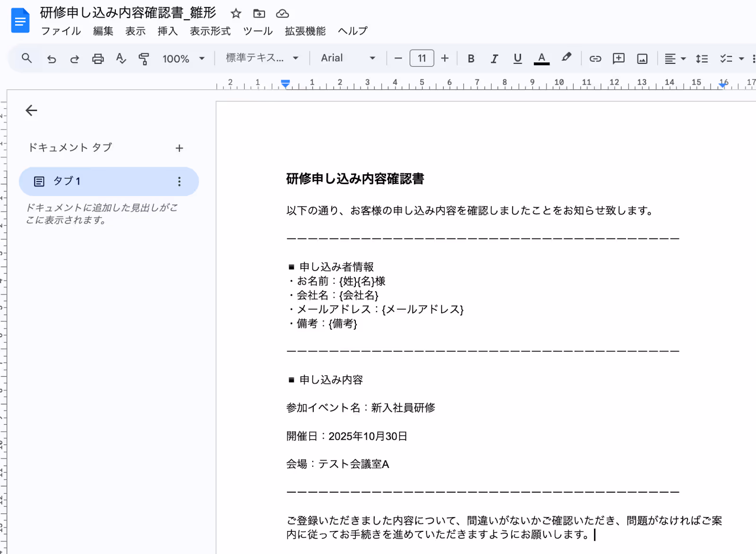Increase the font size
This screenshot has width=756, height=554.
(x=445, y=58)
